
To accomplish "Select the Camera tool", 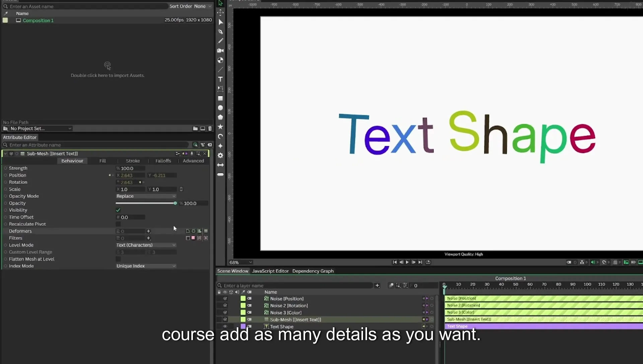I will (x=220, y=51).
